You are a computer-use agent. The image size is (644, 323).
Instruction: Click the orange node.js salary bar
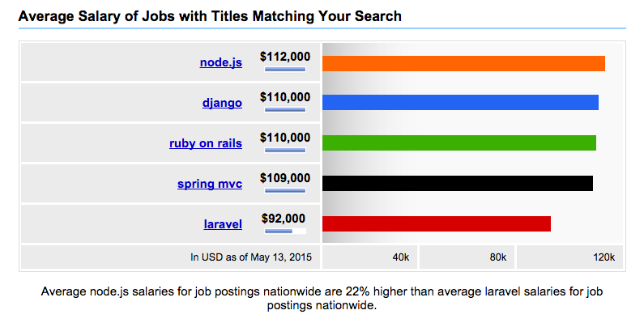[463, 64]
